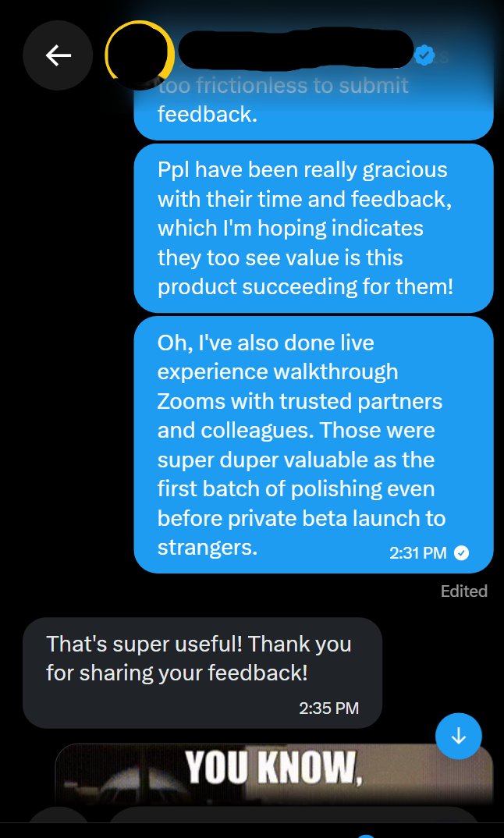504x838 pixels.
Task: Tap the round button left of message input
Action: (x=59, y=823)
